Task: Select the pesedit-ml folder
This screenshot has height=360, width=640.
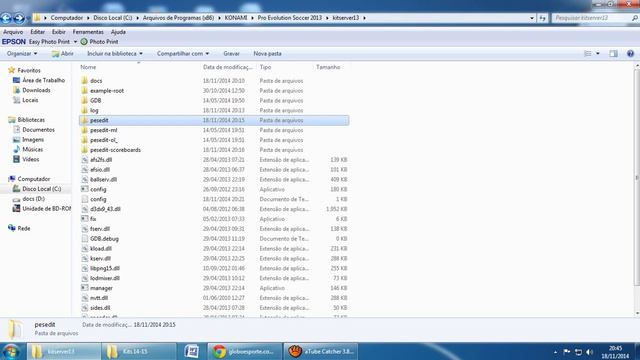Action: click(x=103, y=130)
